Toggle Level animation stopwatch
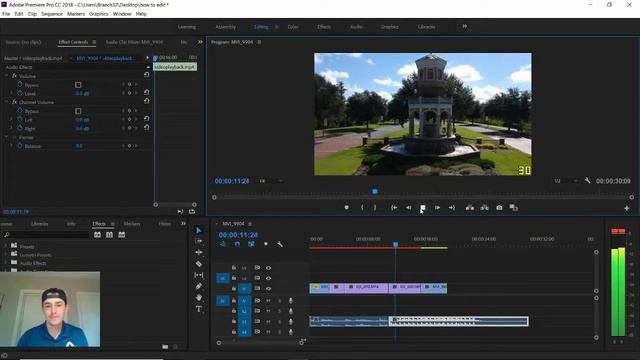 click(20, 93)
